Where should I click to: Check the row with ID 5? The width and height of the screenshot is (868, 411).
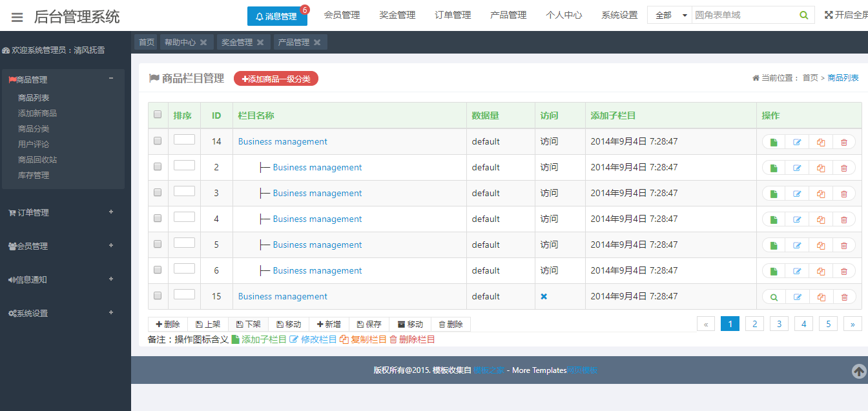(x=158, y=244)
